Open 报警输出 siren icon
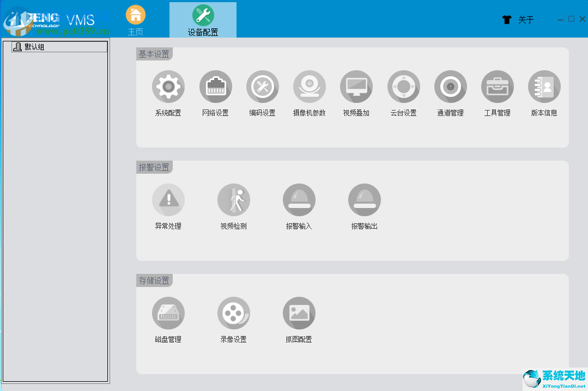Screen dimensions: 588x391 coord(365,200)
